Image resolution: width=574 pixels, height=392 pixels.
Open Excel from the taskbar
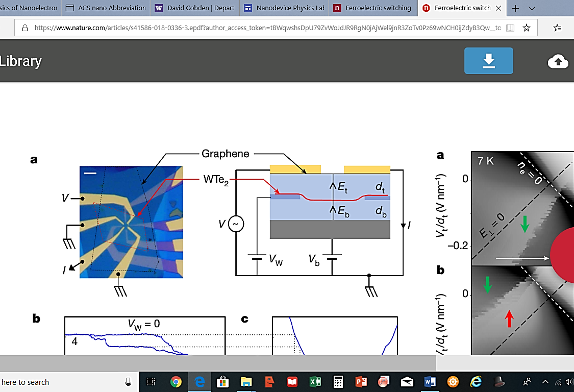315,382
